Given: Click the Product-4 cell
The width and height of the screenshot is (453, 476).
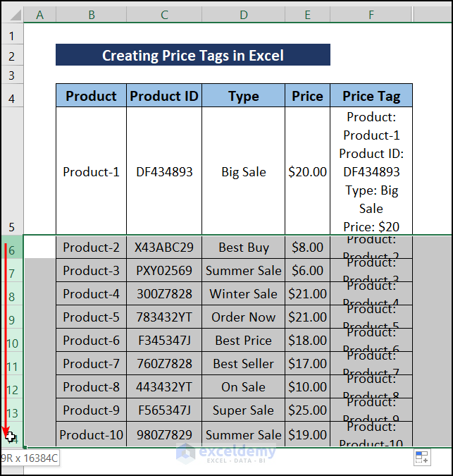Looking at the screenshot, I should [x=92, y=293].
